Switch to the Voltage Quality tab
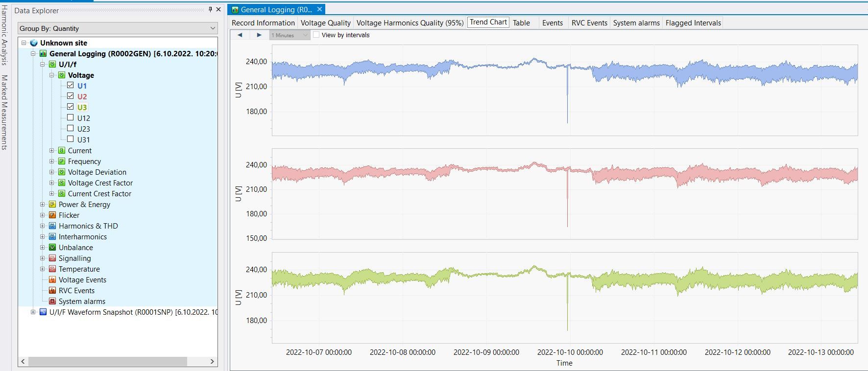Screen dimensions: 868x371 (326, 23)
